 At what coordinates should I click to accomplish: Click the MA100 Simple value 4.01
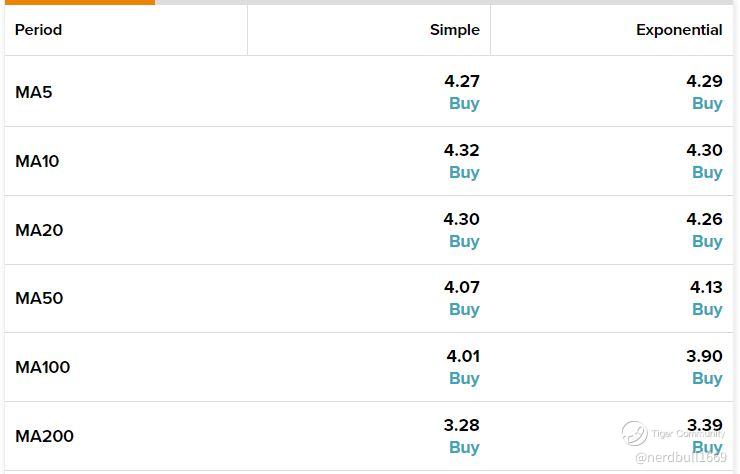[463, 355]
